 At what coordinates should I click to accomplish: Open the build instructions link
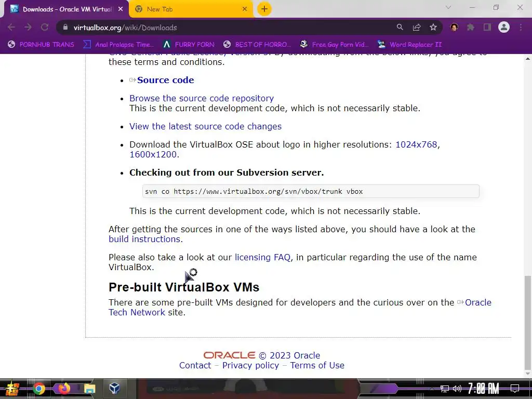click(x=144, y=239)
